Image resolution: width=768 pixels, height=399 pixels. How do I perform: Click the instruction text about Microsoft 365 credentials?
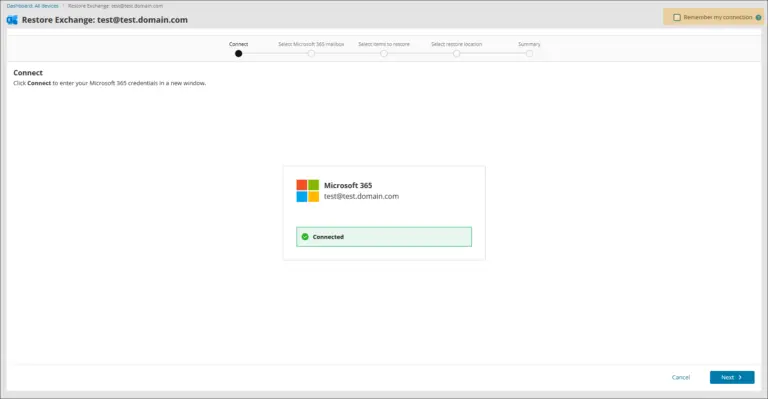click(110, 83)
